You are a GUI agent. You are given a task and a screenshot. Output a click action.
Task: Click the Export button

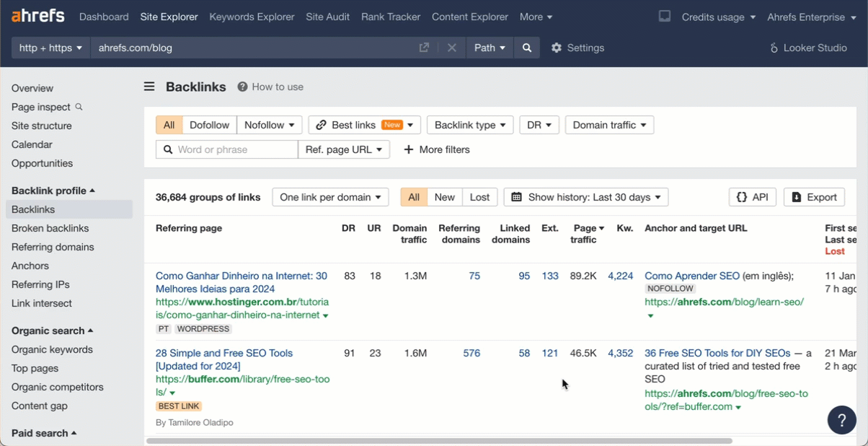click(814, 196)
